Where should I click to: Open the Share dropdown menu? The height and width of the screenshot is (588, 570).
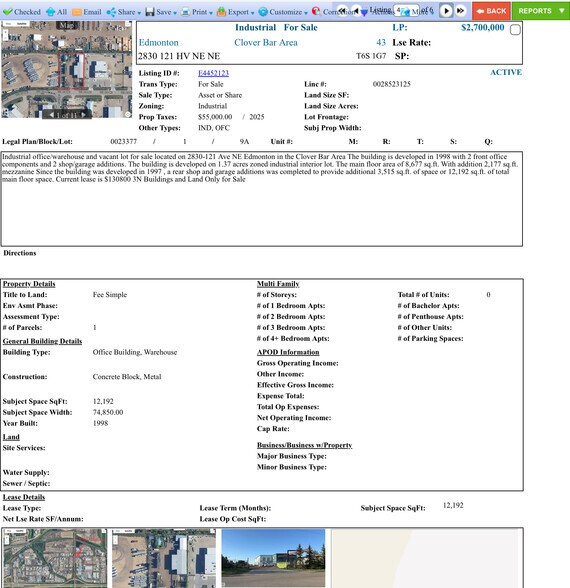coord(124,12)
